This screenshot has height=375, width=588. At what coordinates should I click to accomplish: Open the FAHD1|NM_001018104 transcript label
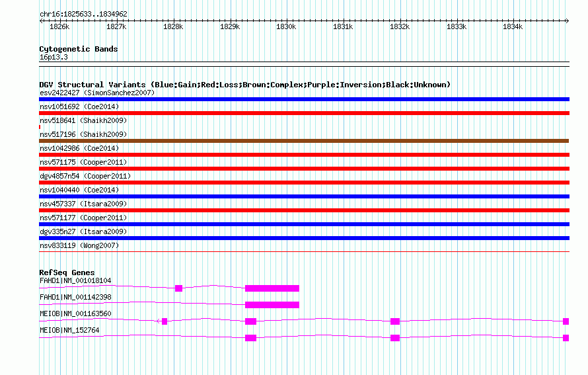tap(75, 281)
